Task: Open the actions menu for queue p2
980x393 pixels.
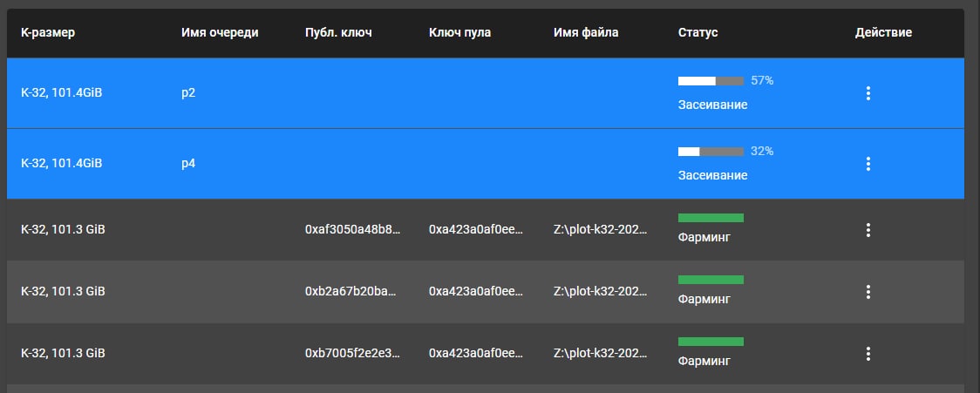Action: point(868,93)
